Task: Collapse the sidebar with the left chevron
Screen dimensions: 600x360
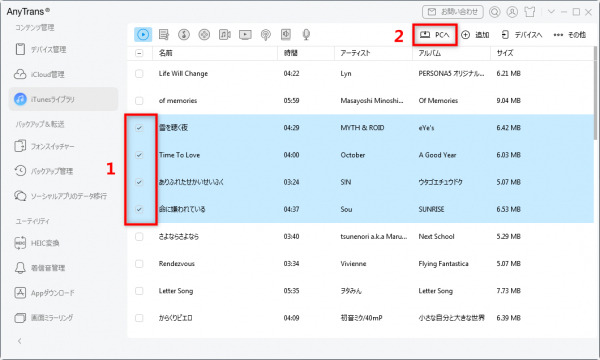Action: coord(20,341)
